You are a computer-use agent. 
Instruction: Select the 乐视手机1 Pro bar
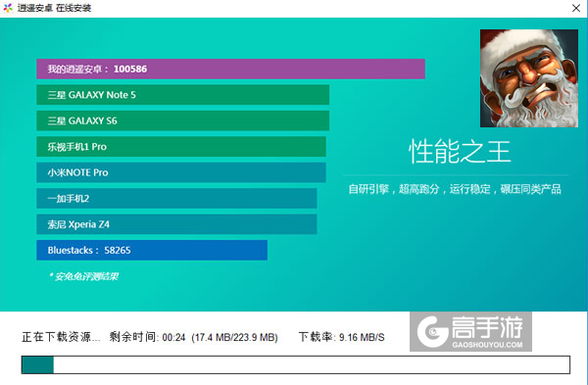click(x=181, y=147)
